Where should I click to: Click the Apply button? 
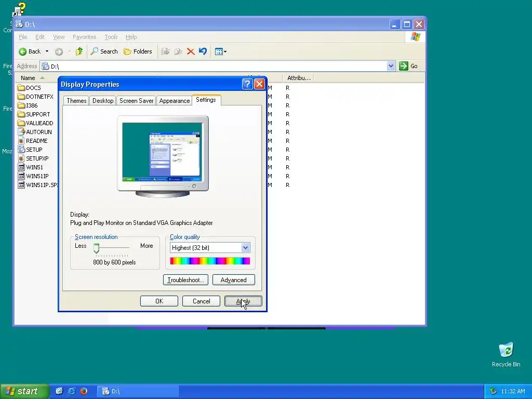click(243, 301)
